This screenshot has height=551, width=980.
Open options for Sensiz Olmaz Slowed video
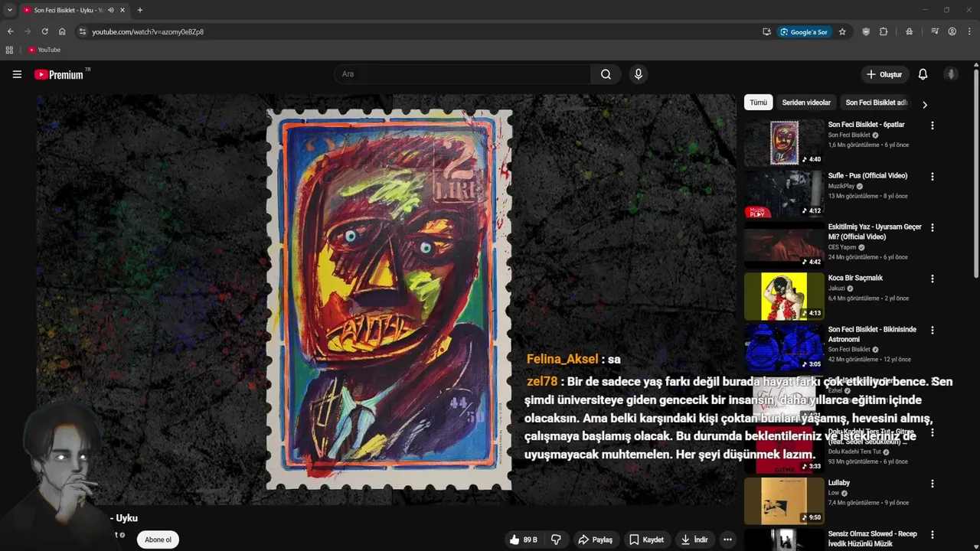[x=932, y=535]
